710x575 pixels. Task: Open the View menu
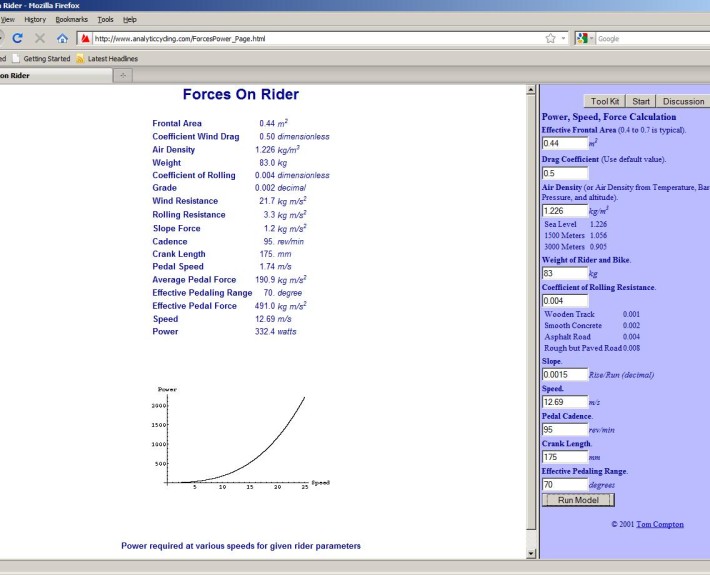pos(8,19)
